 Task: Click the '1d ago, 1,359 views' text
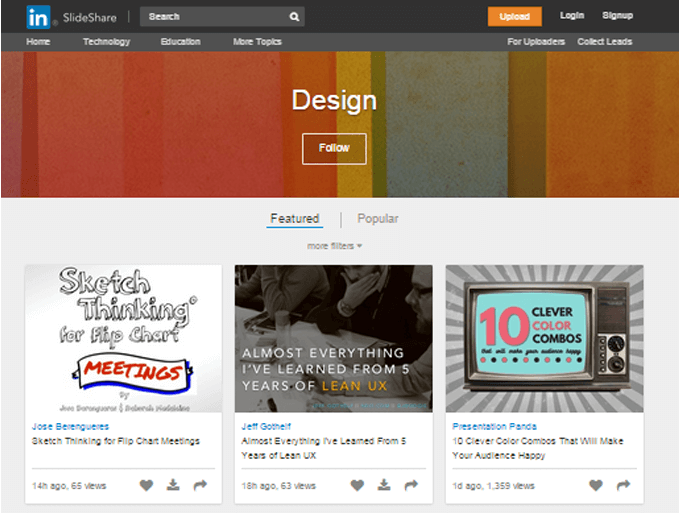point(494,486)
